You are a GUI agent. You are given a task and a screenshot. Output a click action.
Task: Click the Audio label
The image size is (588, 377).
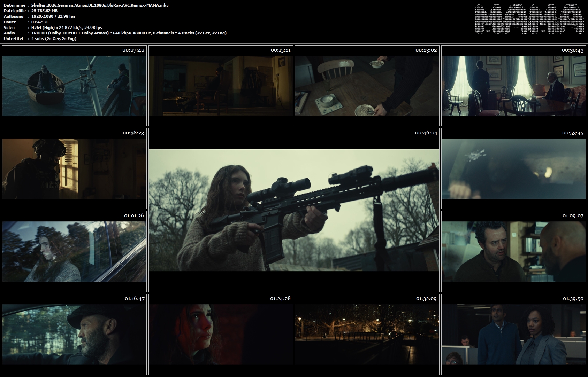coord(9,33)
